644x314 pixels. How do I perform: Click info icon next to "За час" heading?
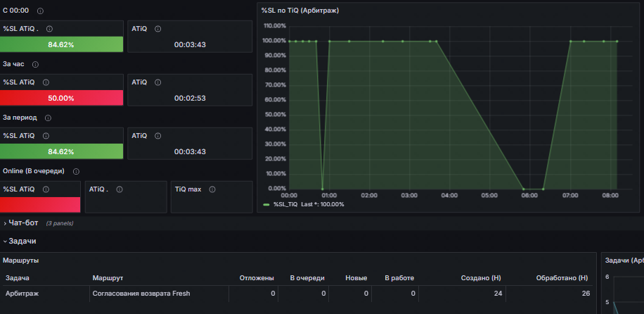[x=36, y=65]
